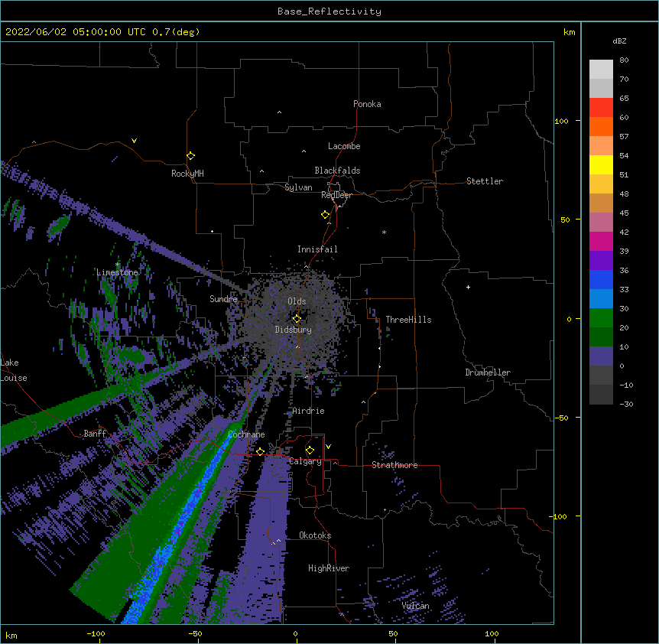Click the 50 tick on the bottom axis
659x644 pixels.
point(394,634)
